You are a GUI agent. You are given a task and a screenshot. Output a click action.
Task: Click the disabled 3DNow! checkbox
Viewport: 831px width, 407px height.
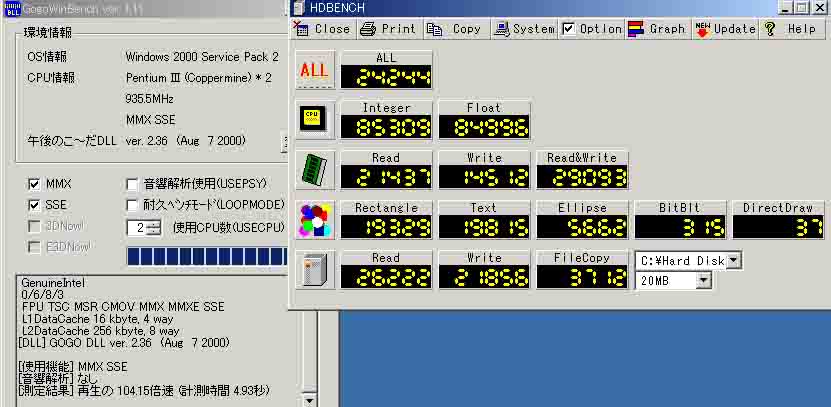point(34,226)
